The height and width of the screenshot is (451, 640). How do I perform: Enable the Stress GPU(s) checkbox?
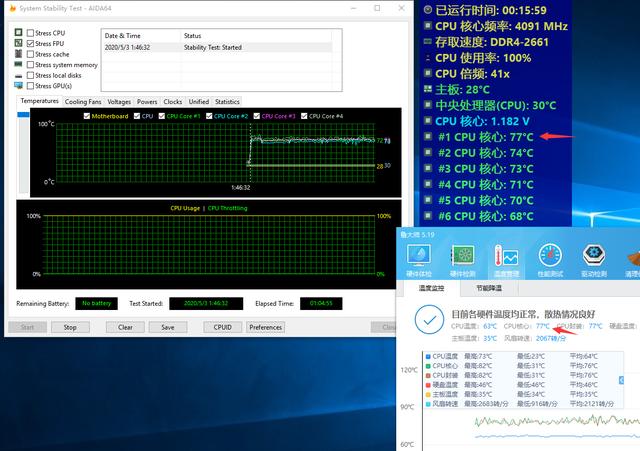coord(30,86)
